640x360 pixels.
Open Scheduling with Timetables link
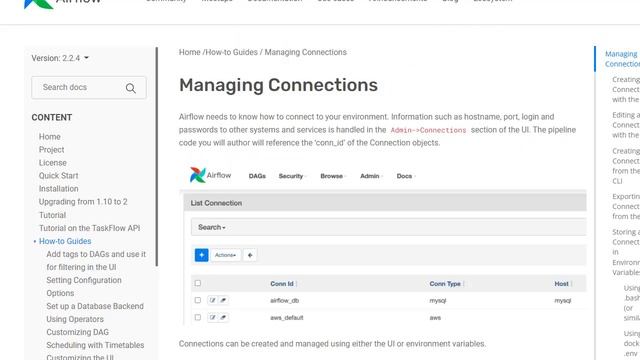coord(95,345)
